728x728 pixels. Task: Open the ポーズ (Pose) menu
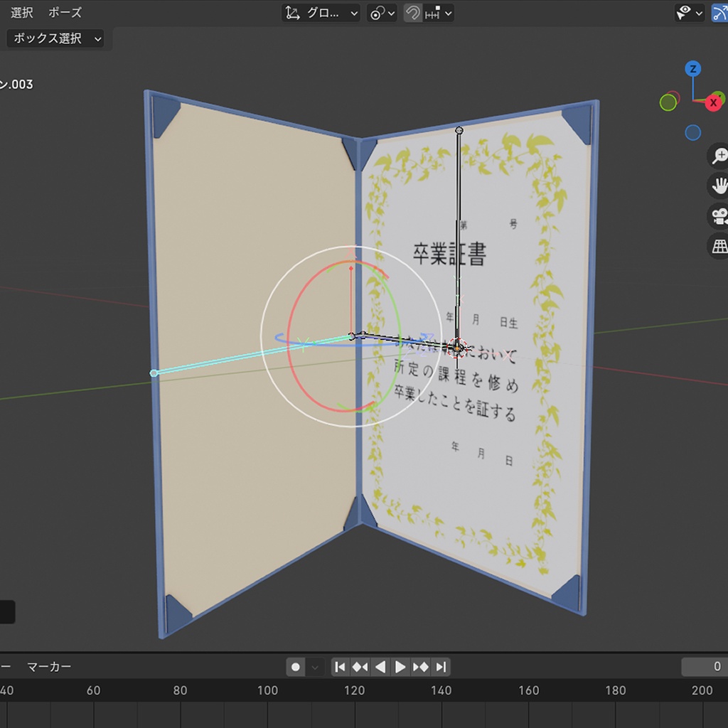pyautogui.click(x=64, y=12)
